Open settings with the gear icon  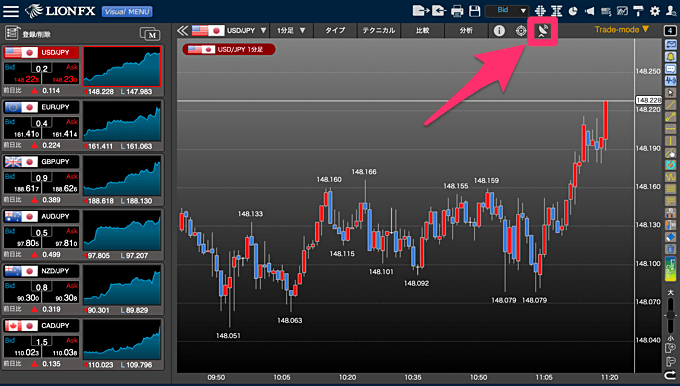(655, 11)
